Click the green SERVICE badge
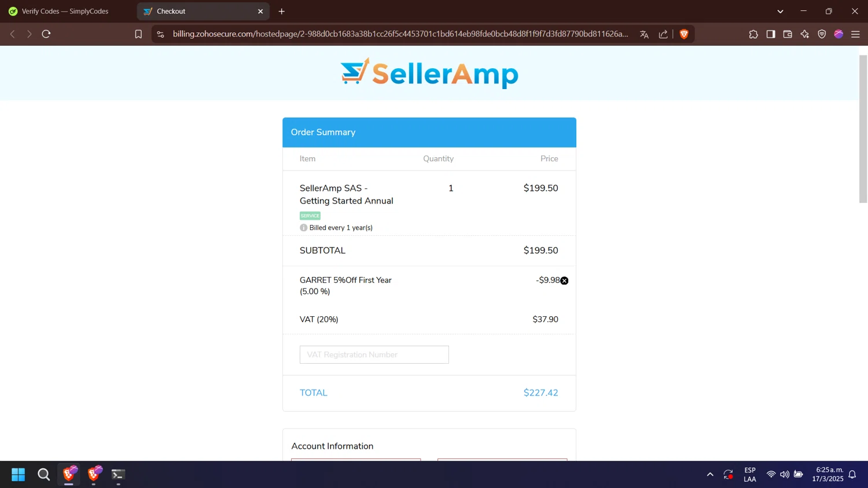 (x=310, y=216)
